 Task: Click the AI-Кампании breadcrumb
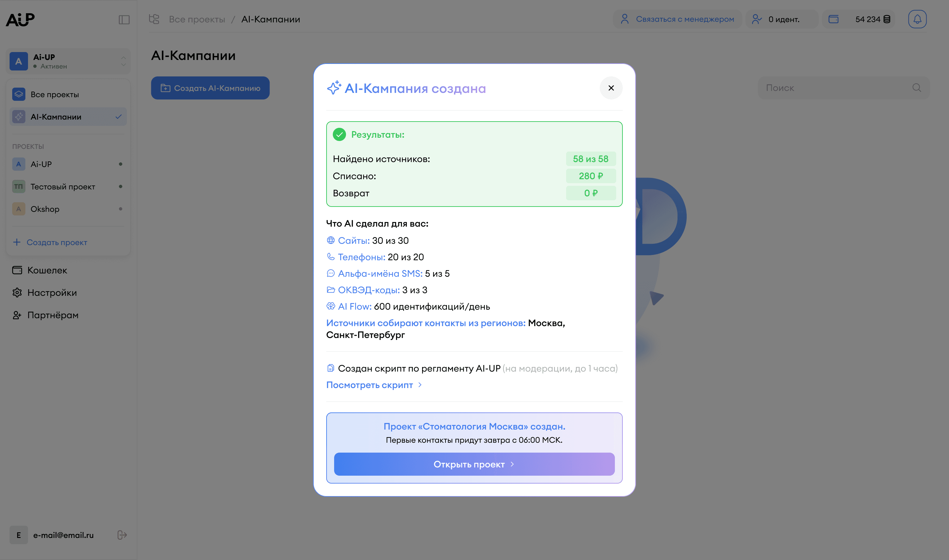pyautogui.click(x=271, y=19)
